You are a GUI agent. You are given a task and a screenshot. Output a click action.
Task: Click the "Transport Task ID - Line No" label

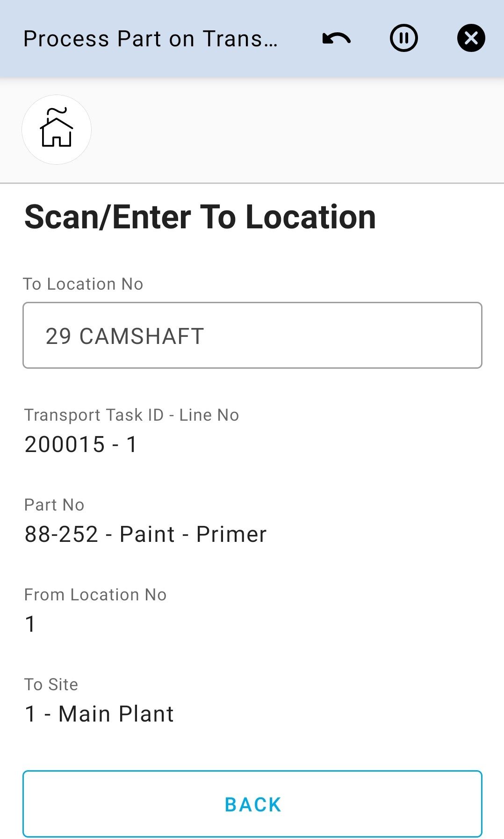(x=131, y=415)
